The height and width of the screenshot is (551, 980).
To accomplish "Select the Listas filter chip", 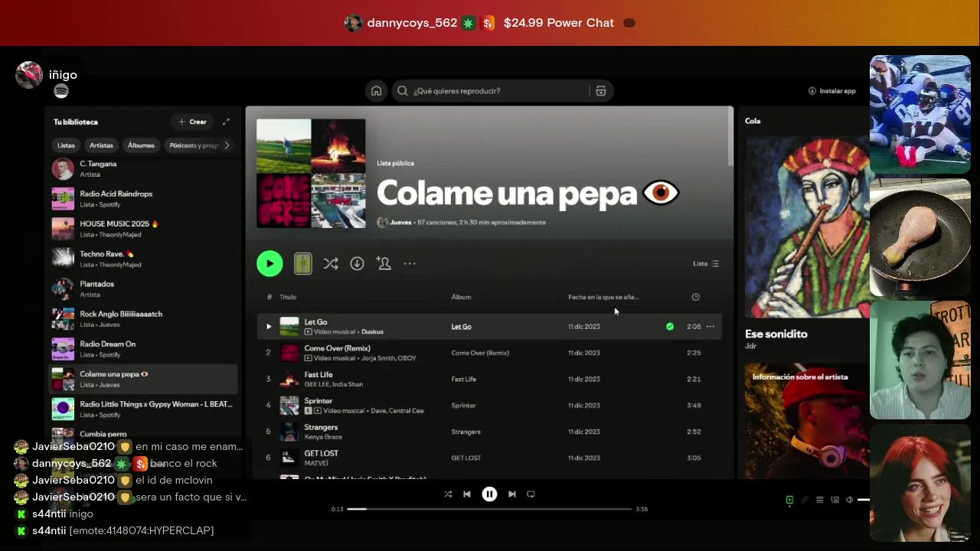I will point(67,145).
